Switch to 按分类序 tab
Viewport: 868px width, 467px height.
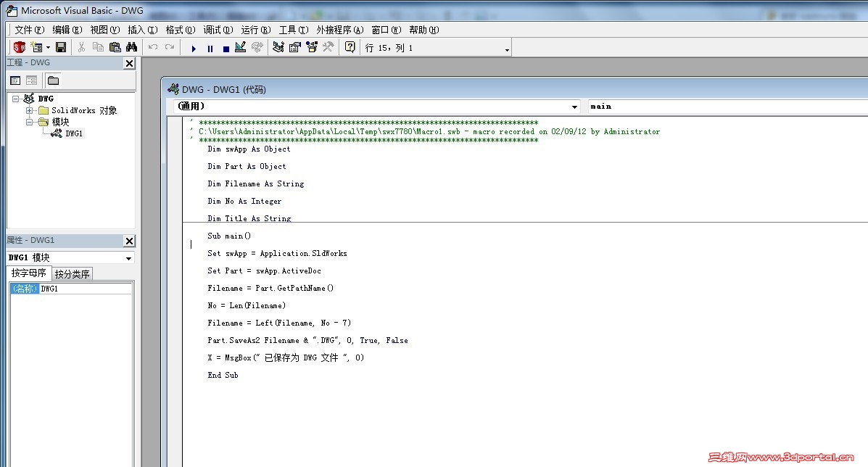(72, 274)
